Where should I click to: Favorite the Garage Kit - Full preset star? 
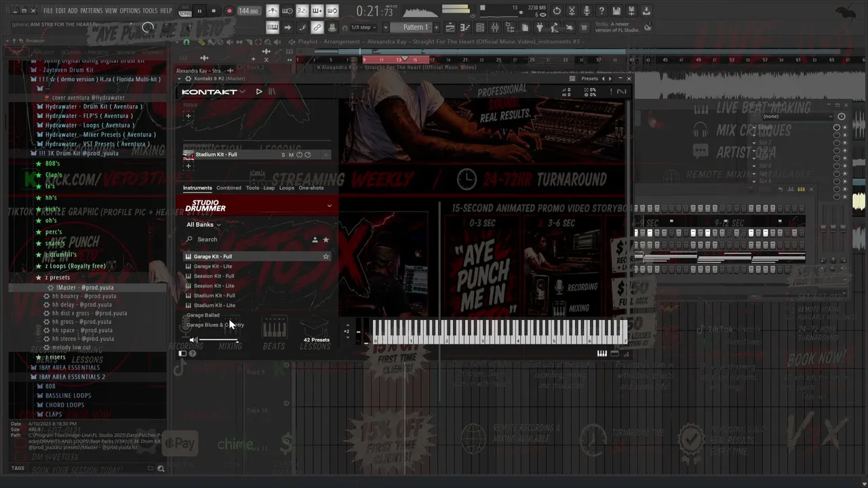coord(325,256)
